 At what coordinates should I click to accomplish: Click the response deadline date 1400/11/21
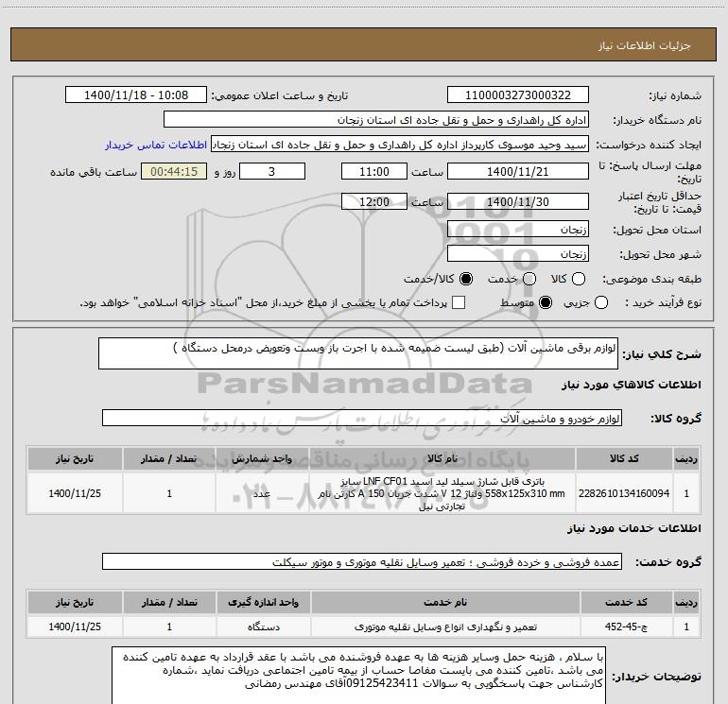[518, 171]
